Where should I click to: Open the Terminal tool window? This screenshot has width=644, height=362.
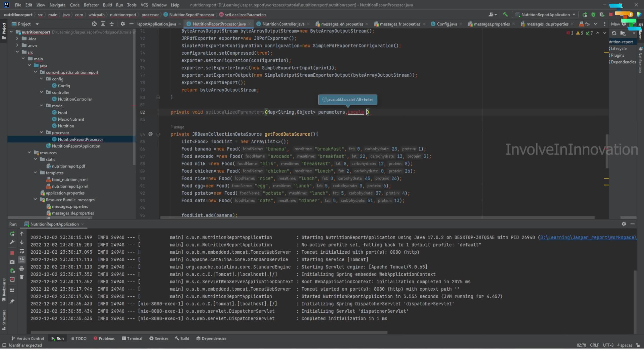coord(132,338)
